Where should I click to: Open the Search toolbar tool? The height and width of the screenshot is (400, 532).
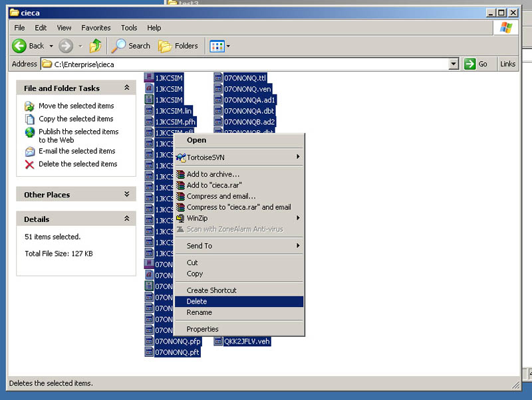pyautogui.click(x=131, y=46)
